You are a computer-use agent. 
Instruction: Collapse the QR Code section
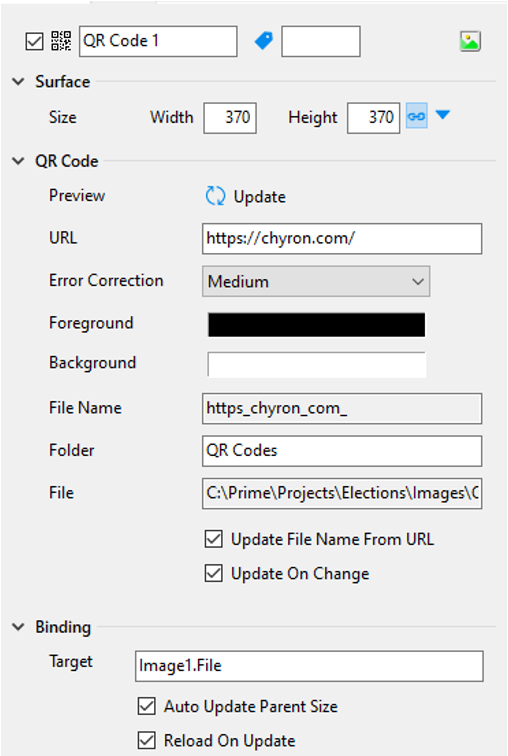click(x=18, y=161)
